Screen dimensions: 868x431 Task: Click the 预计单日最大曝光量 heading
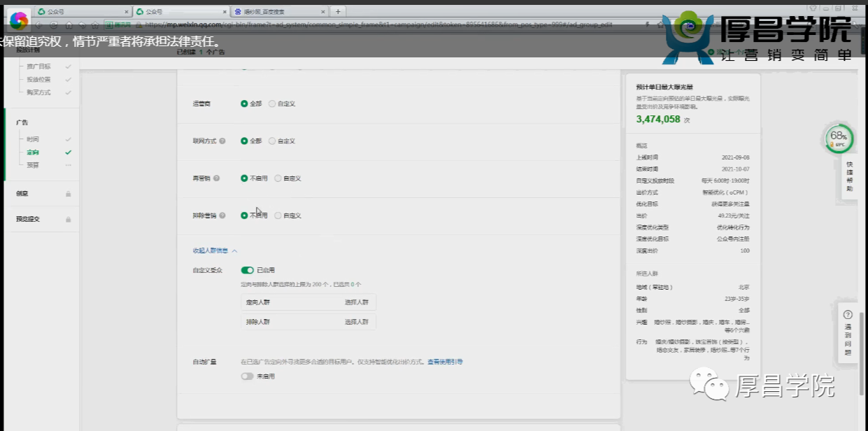coord(664,87)
